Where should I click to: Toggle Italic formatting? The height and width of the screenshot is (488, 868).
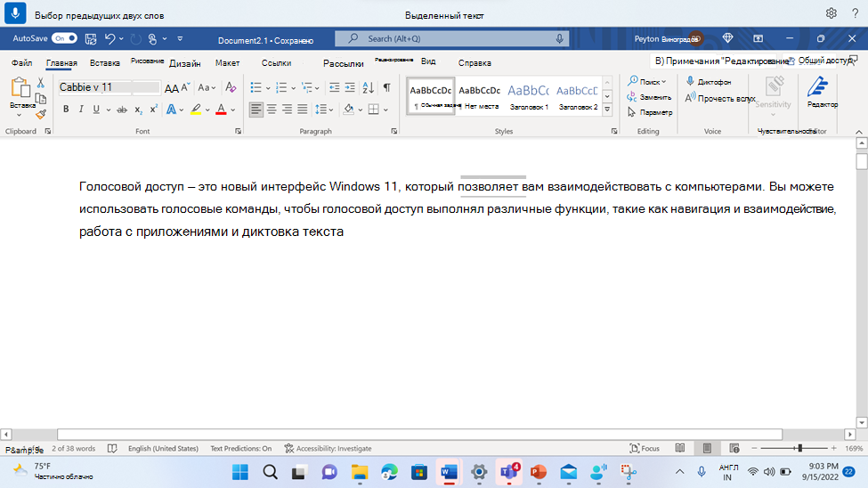point(81,110)
